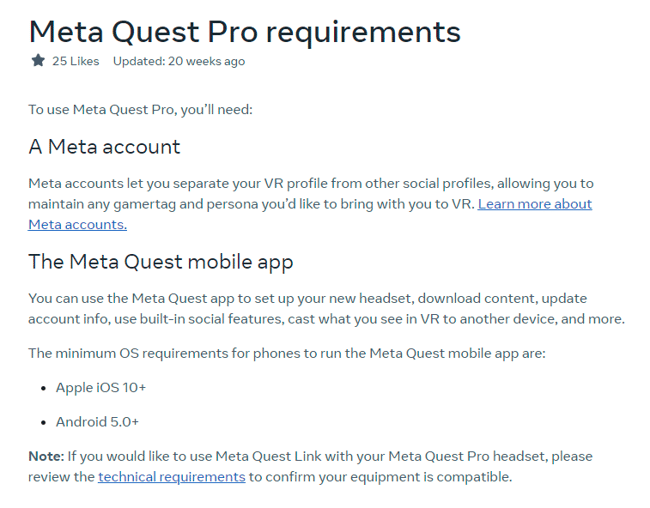650x508 pixels.
Task: Click the bullet dot before Android
Action: click(44, 423)
